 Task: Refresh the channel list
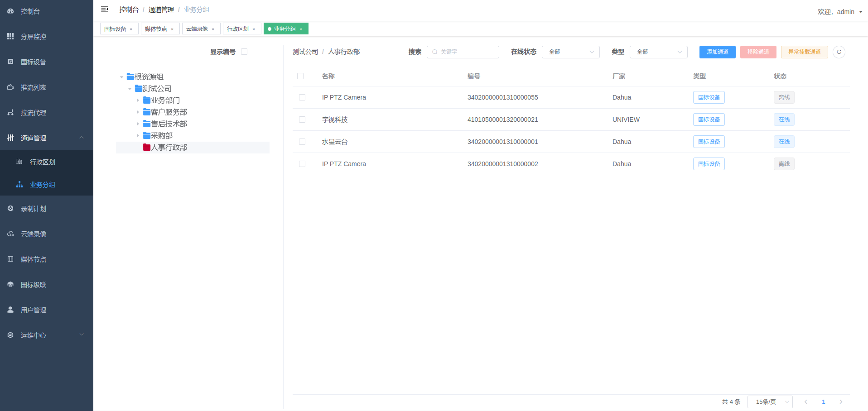click(839, 52)
